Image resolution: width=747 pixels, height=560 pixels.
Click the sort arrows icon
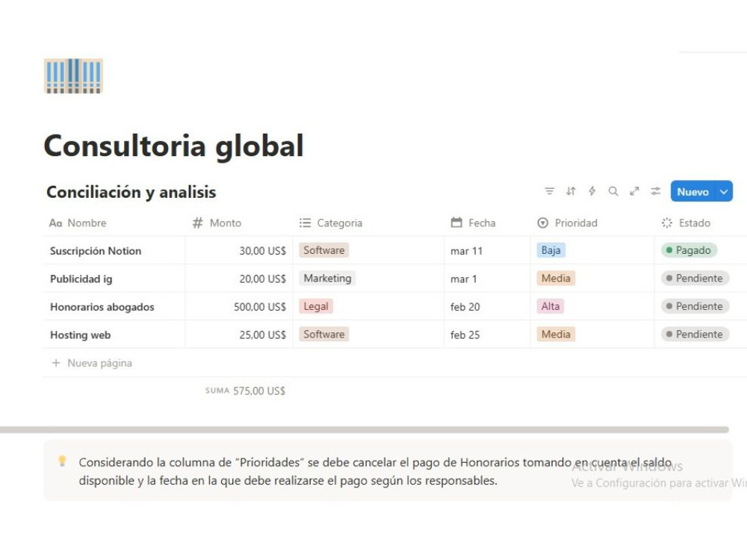tap(571, 191)
